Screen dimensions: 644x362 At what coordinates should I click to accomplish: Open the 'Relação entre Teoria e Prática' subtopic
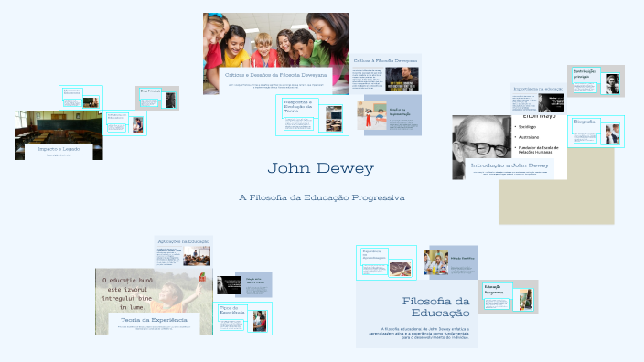pos(244,285)
